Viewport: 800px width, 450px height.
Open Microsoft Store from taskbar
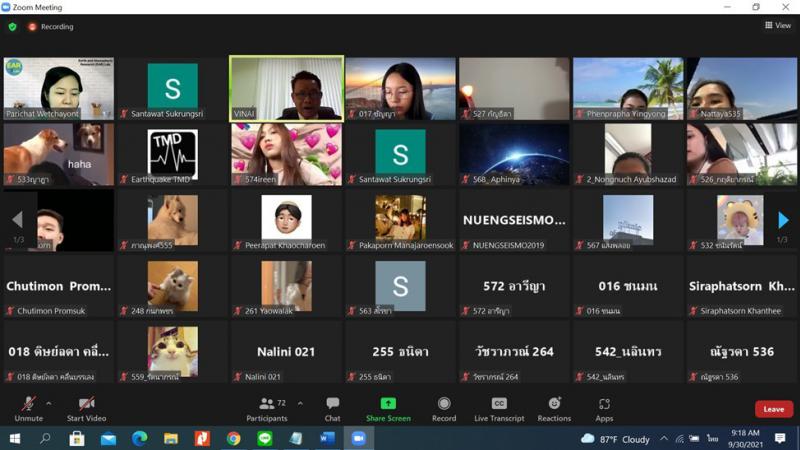pos(77,439)
